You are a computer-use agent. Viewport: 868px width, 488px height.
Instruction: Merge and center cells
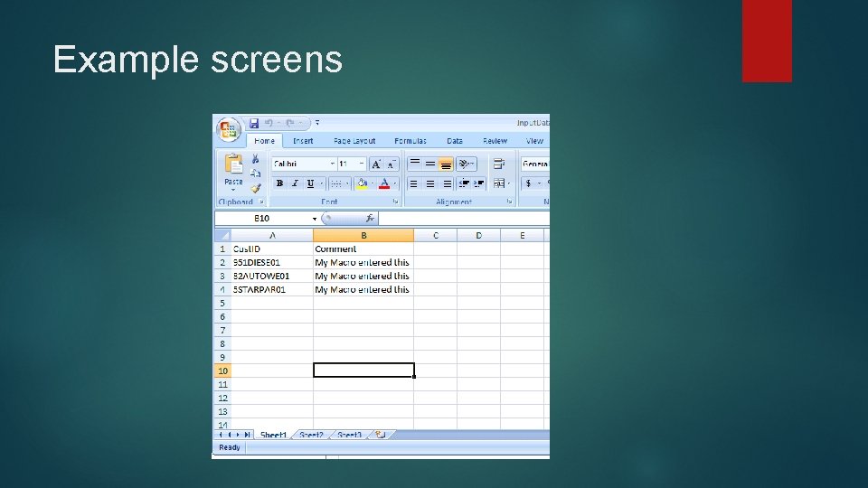(x=499, y=183)
